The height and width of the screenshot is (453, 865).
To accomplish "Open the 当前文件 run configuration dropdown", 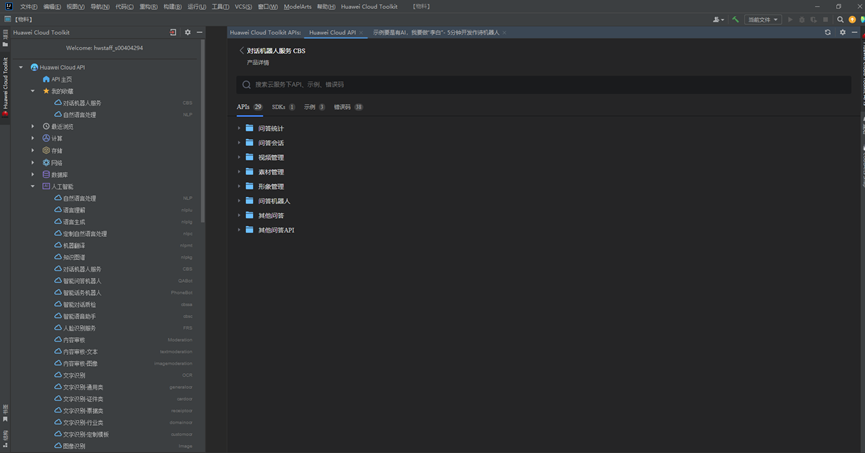I will point(763,19).
